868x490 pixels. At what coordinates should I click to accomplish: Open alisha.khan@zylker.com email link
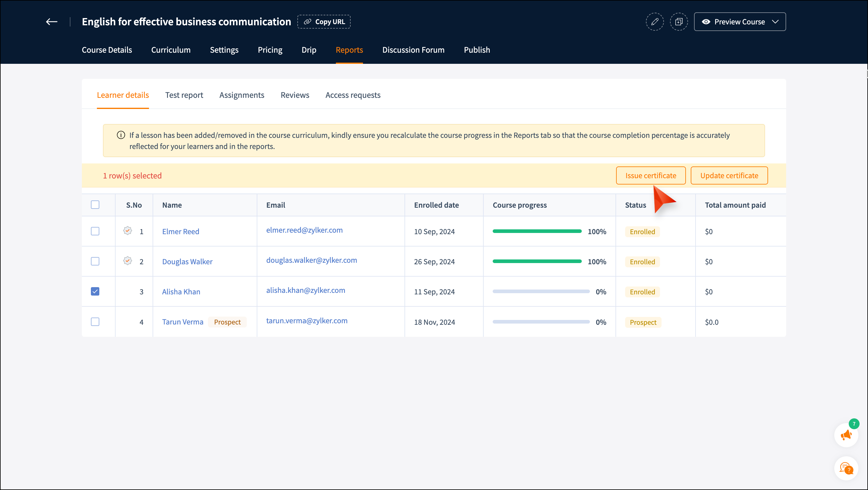(305, 290)
